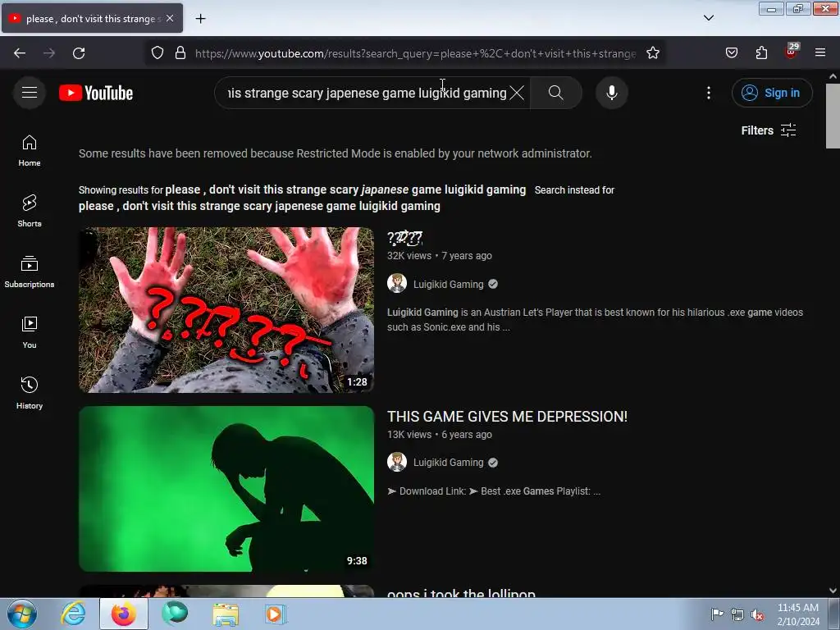Go to Home in sidebar
840x630 pixels.
click(x=30, y=151)
